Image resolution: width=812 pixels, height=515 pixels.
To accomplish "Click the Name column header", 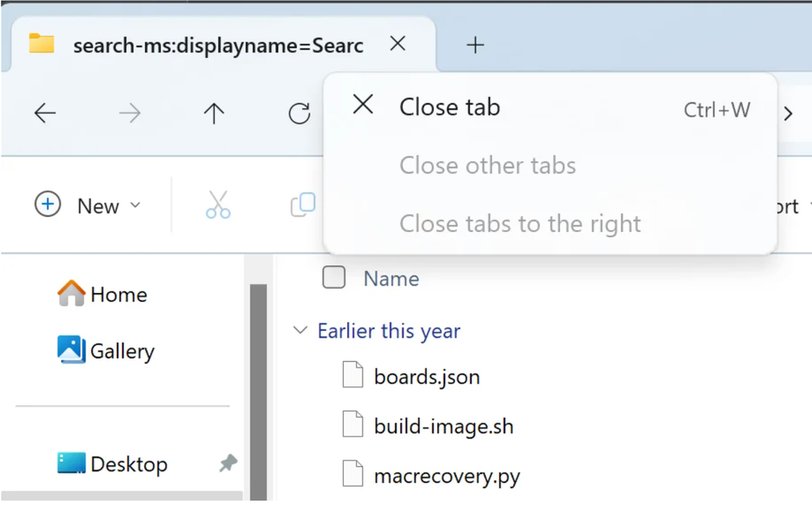I will (x=391, y=279).
